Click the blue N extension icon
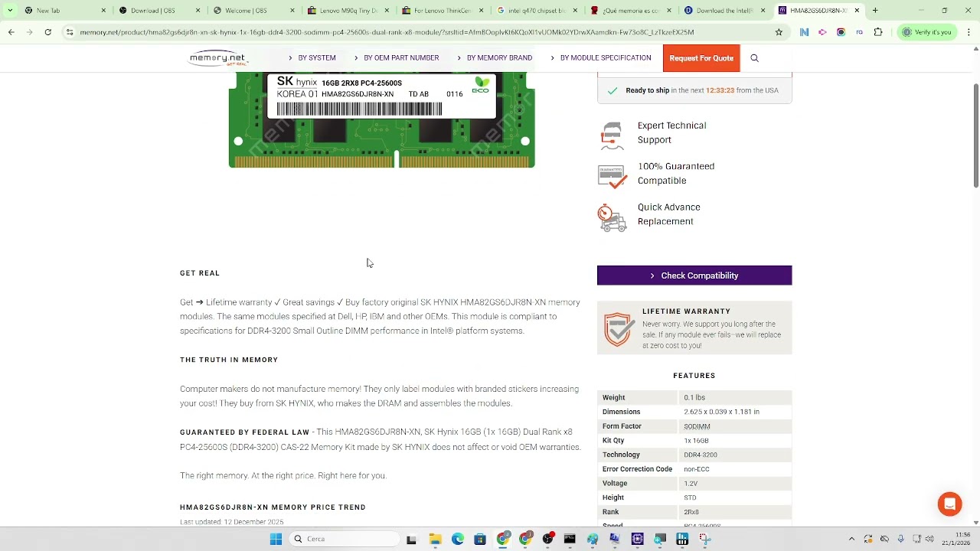Image resolution: width=980 pixels, height=551 pixels. (804, 32)
